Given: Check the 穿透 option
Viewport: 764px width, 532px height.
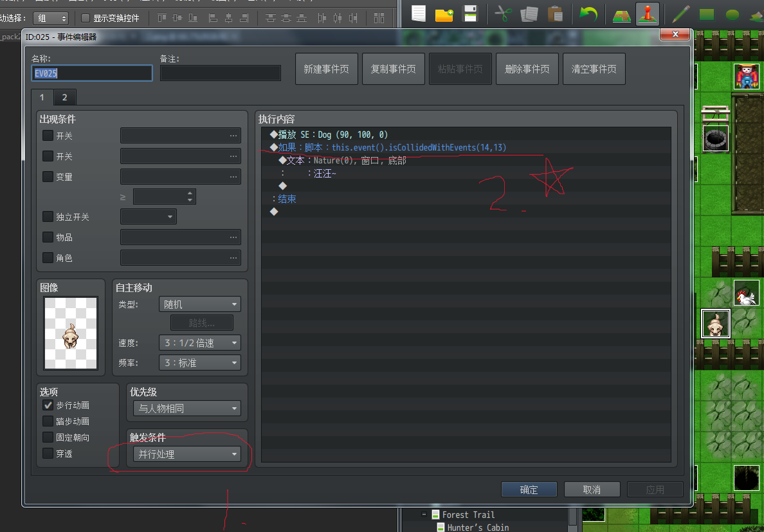Looking at the screenshot, I should click(x=48, y=453).
